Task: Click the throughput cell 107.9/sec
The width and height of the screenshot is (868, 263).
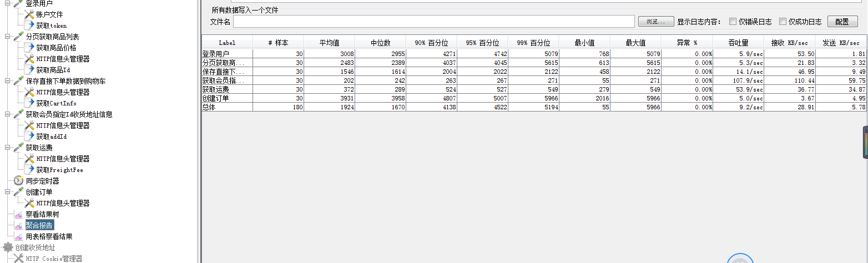Action: pos(738,80)
